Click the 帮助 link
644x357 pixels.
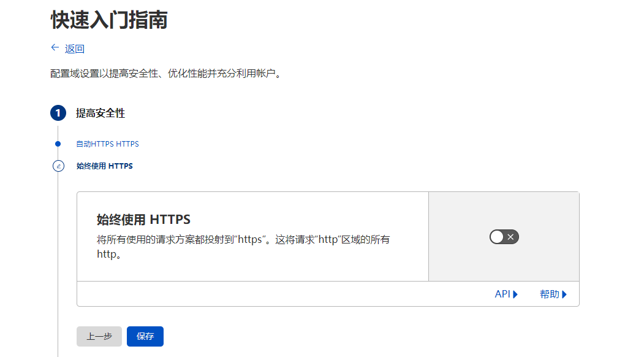pyautogui.click(x=550, y=294)
